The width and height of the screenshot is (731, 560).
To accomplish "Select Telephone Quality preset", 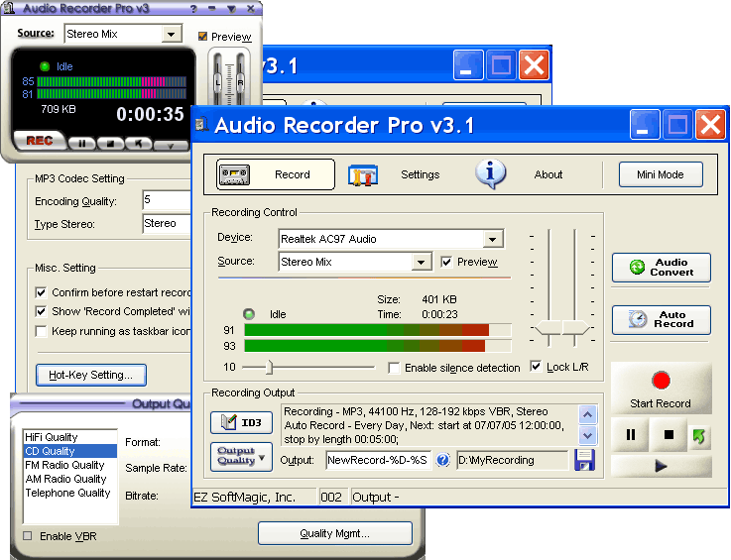I will tap(70, 493).
